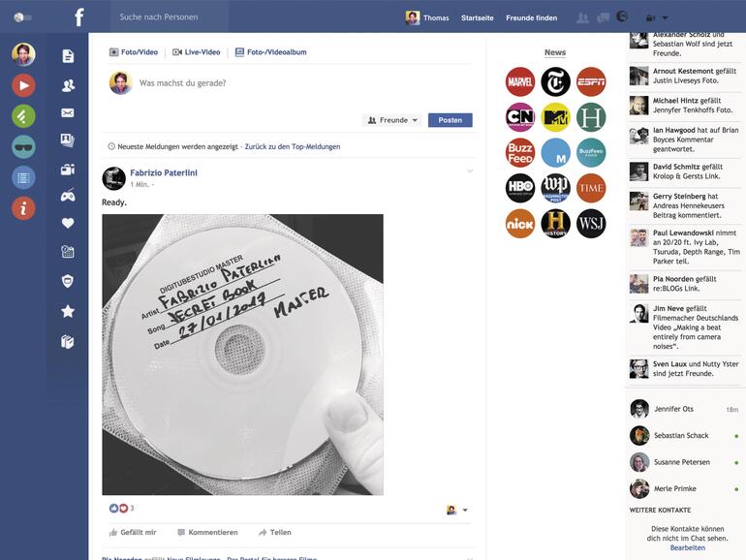Select the Foto/Video tab
The image size is (746, 560).
[134, 52]
